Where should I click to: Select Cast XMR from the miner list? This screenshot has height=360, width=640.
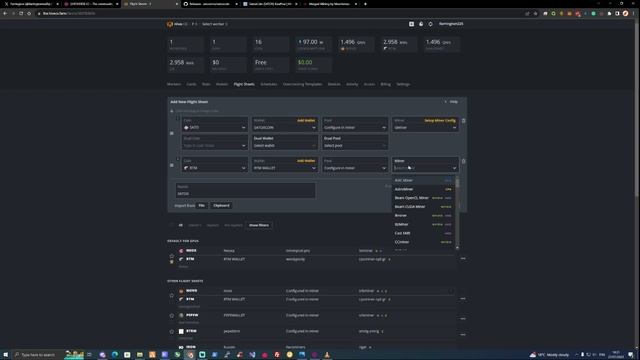(x=423, y=233)
